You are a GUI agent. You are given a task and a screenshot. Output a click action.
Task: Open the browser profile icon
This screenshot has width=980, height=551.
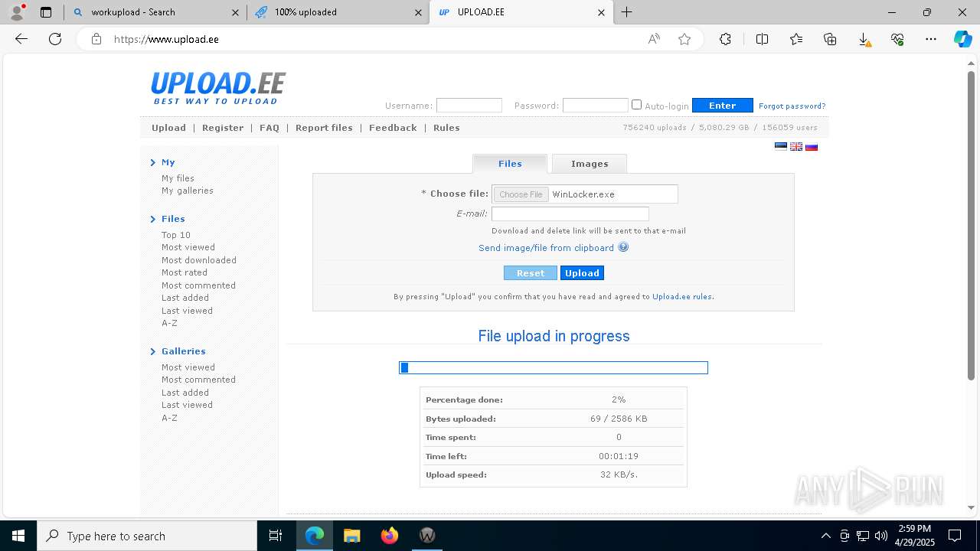click(x=17, y=11)
